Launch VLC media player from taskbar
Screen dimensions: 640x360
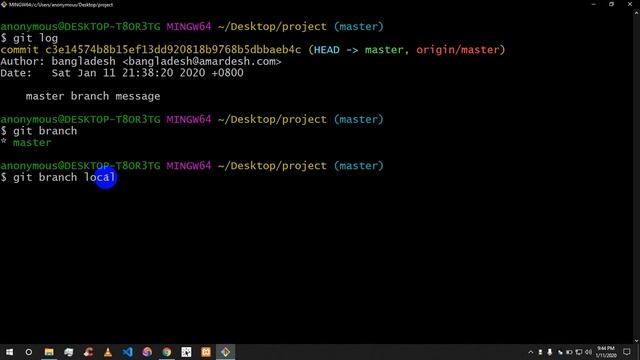coord(108,352)
